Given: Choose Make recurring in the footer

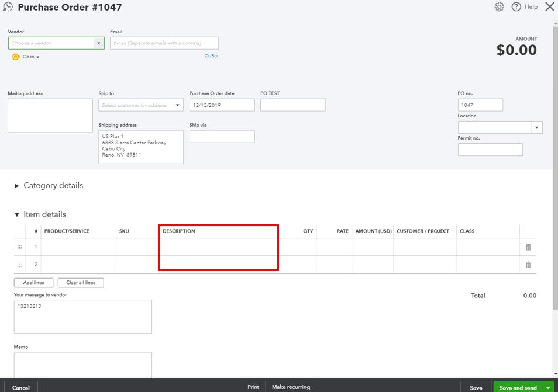Looking at the screenshot, I should (x=291, y=387).
